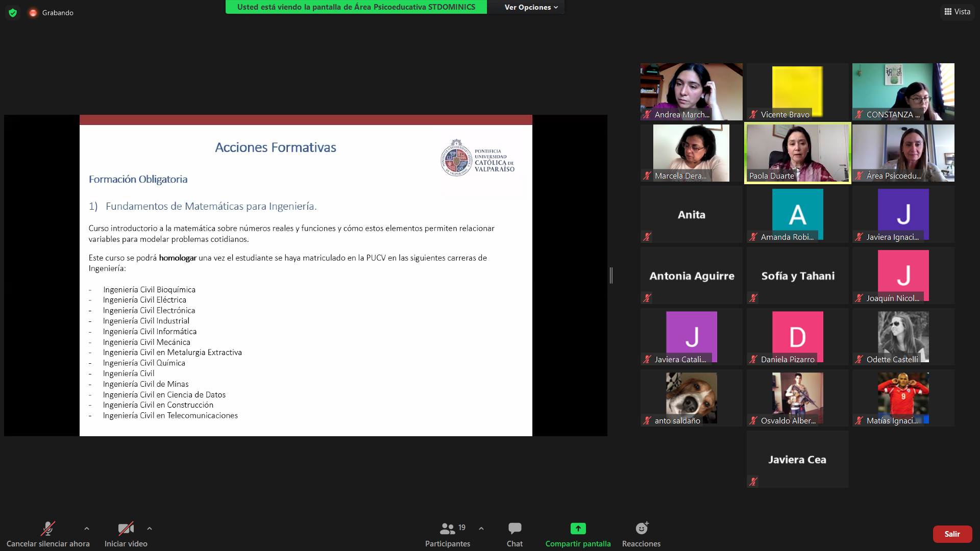
Task: Expand video options arrow beside camera
Action: click(150, 529)
